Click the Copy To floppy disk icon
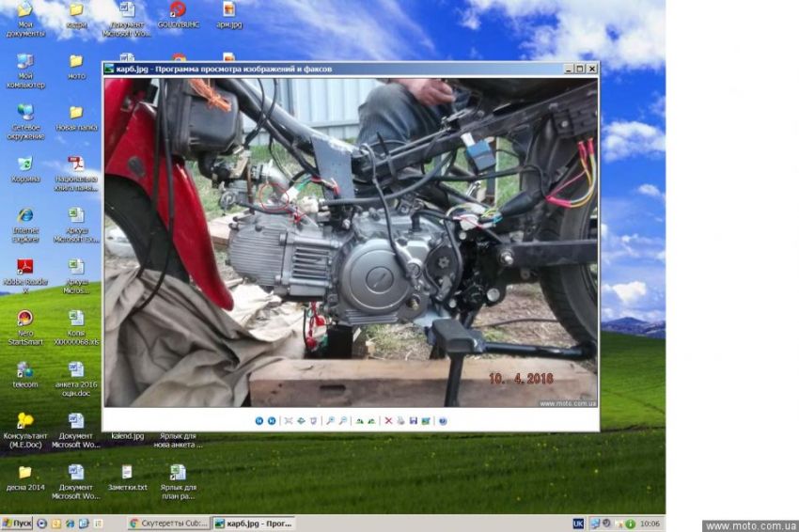This screenshot has width=799, height=532. pos(414,421)
